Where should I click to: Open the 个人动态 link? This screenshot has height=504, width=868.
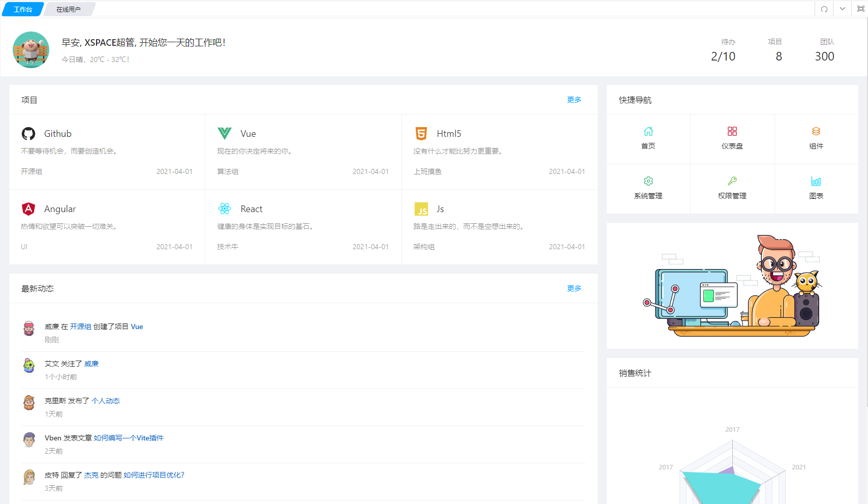[x=106, y=401]
